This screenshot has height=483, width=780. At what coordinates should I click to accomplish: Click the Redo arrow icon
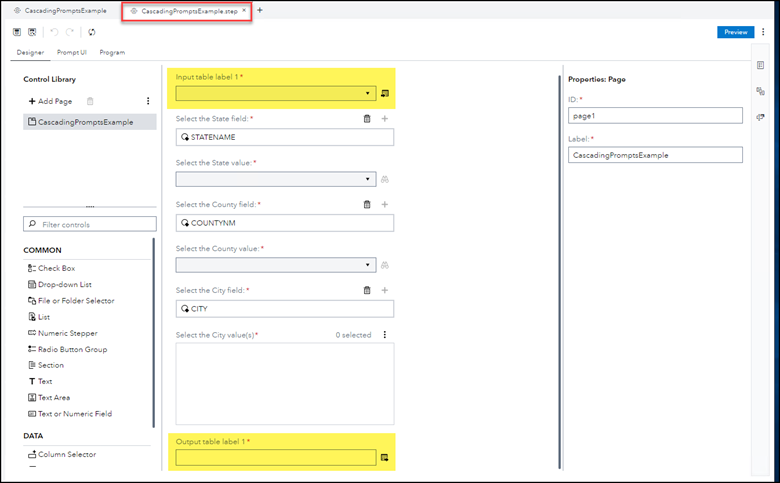(x=70, y=32)
